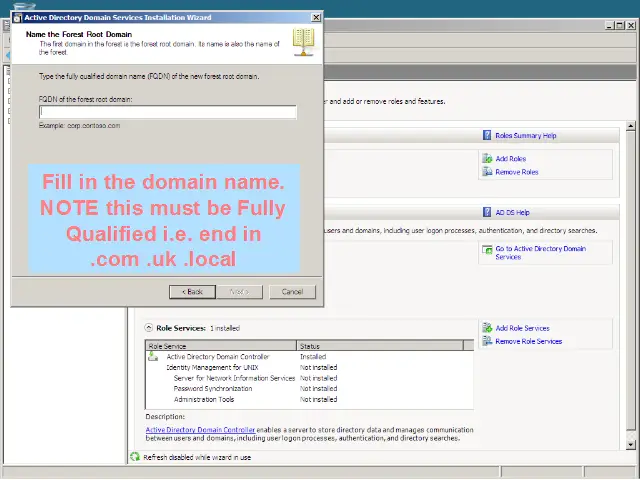
Task: Open Active Directory Domain Controller description link
Action: click(200, 430)
